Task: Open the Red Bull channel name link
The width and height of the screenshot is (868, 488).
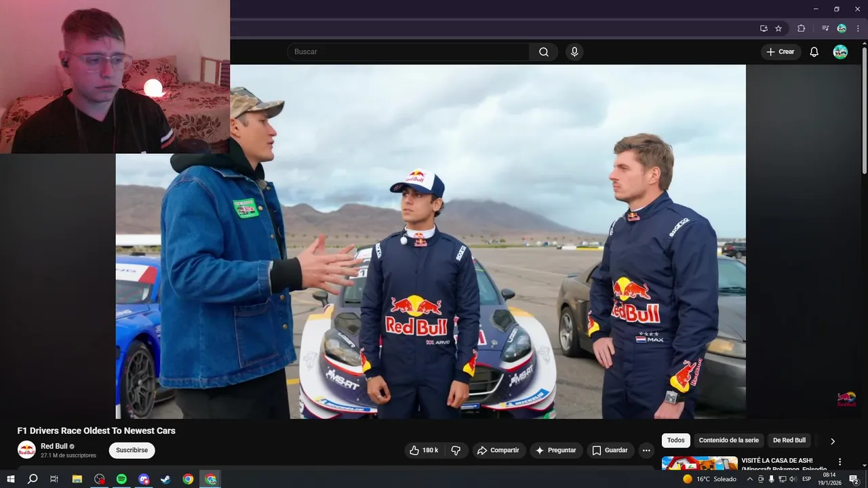Action: coord(54,446)
